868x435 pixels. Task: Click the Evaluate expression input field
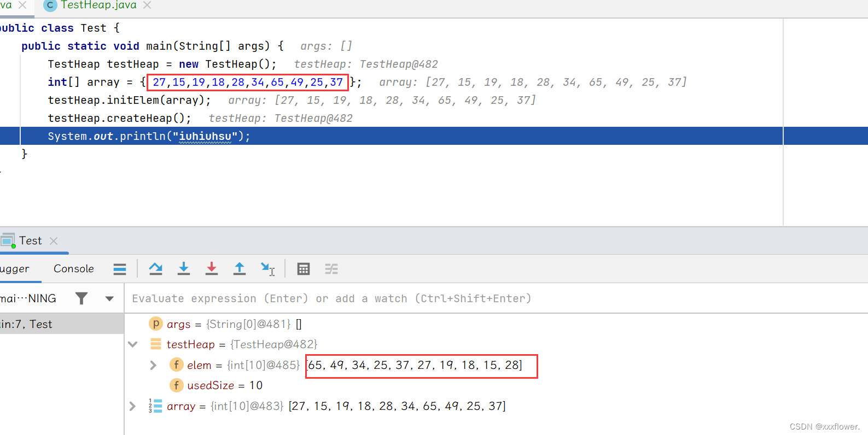[x=496, y=298]
